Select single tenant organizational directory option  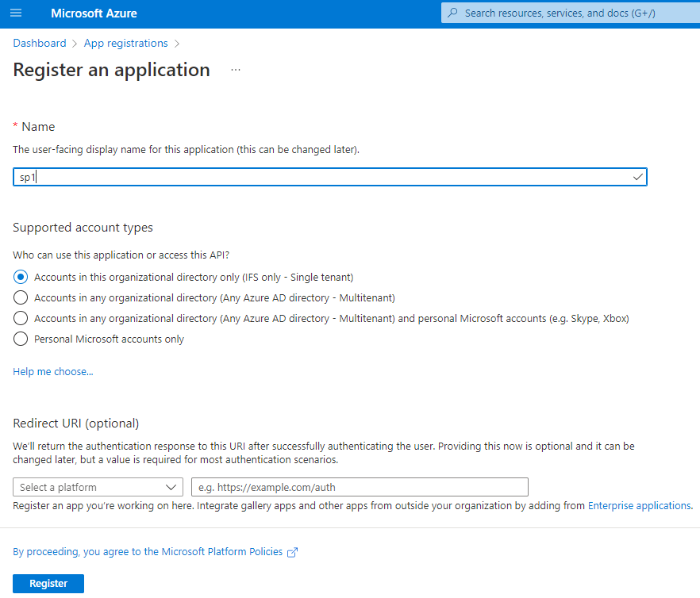point(21,277)
